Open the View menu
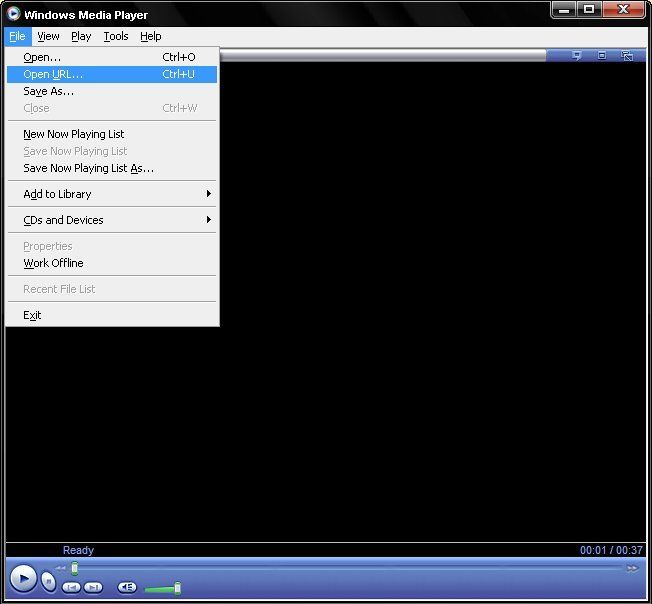Screen dimensions: 652x604 click(48, 36)
